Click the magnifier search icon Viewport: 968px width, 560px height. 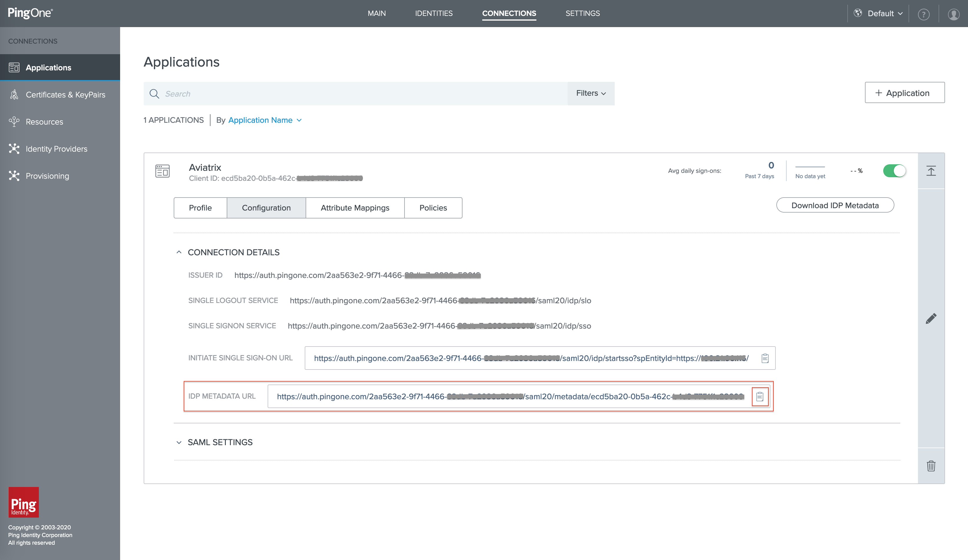point(155,94)
